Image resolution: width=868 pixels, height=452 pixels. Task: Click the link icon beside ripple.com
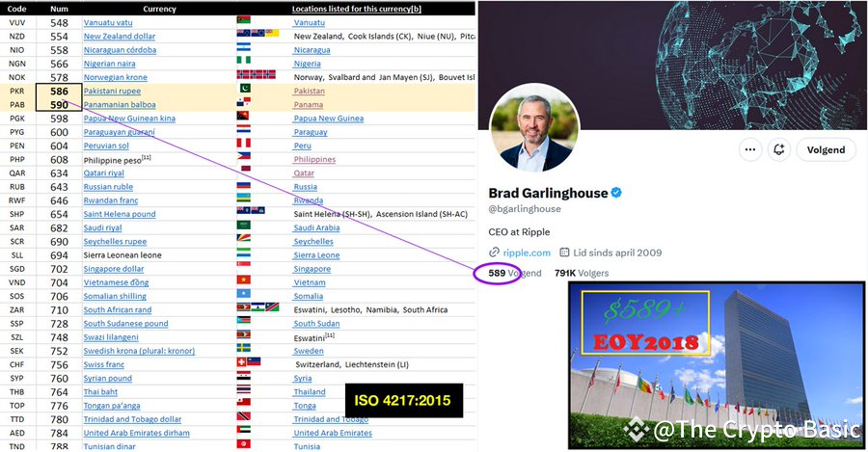pyautogui.click(x=494, y=253)
